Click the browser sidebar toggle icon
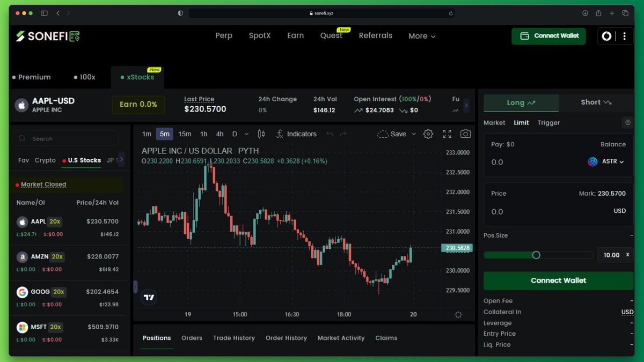Image resolution: width=644 pixels, height=362 pixels. pos(44,13)
